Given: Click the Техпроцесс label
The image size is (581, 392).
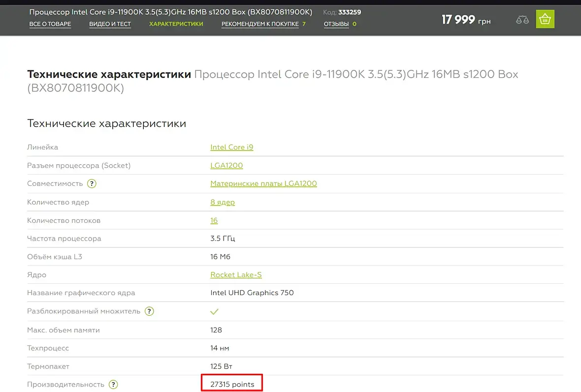Looking at the screenshot, I should [x=48, y=348].
